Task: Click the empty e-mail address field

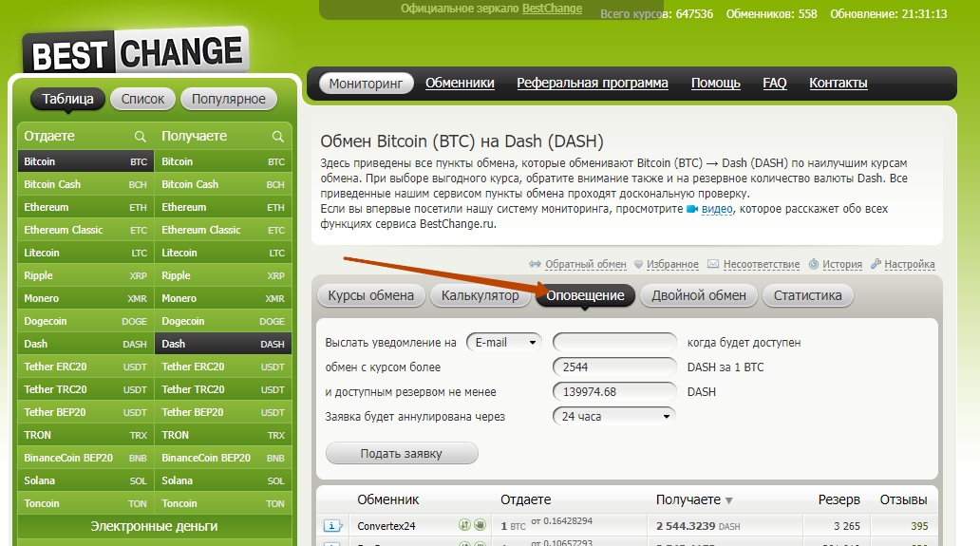Action: click(614, 343)
